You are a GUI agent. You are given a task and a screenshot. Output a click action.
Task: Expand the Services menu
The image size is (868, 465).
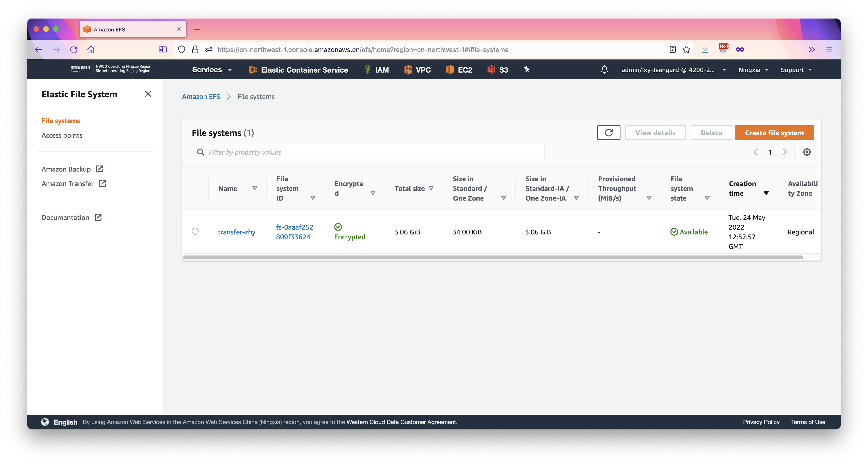(x=212, y=70)
